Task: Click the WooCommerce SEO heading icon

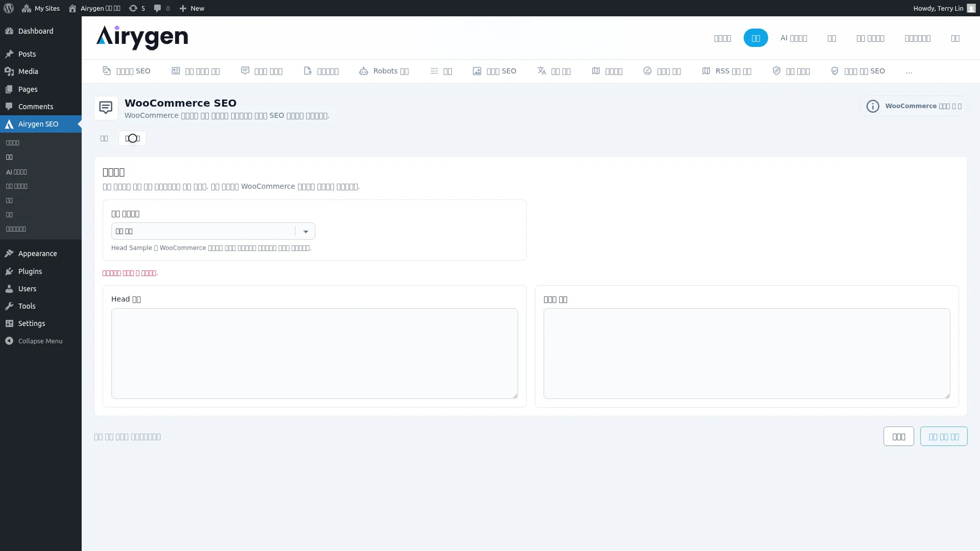Action: coord(106,108)
